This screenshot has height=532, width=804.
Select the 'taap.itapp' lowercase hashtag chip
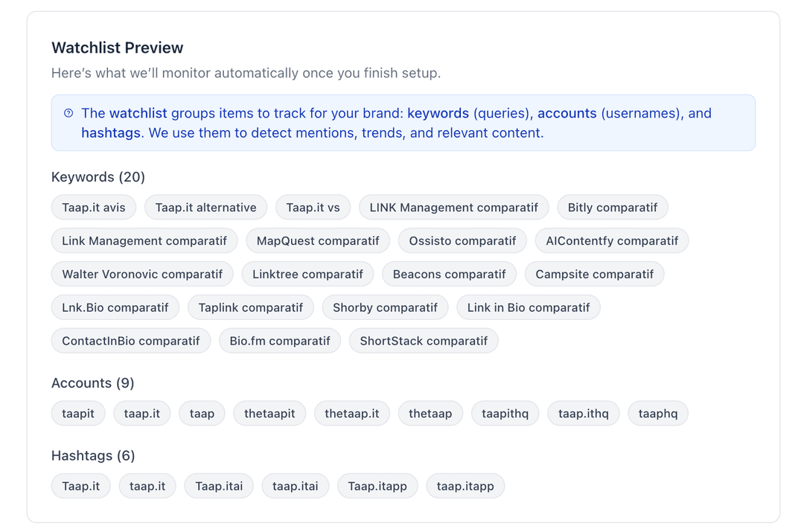click(x=465, y=487)
